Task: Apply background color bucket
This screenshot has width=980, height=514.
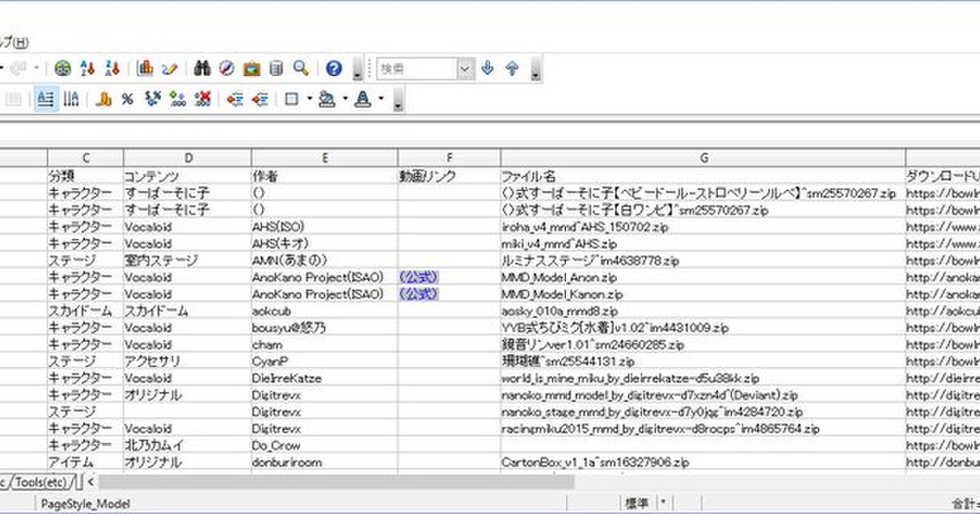Action: pos(327,100)
